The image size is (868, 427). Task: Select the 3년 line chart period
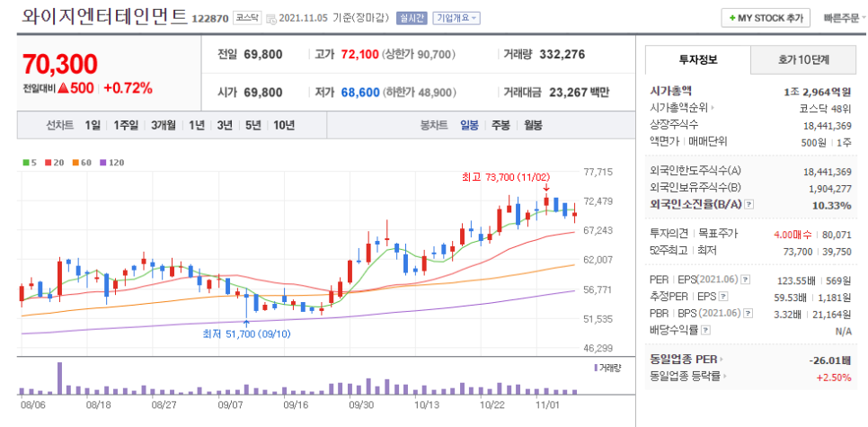(x=225, y=125)
